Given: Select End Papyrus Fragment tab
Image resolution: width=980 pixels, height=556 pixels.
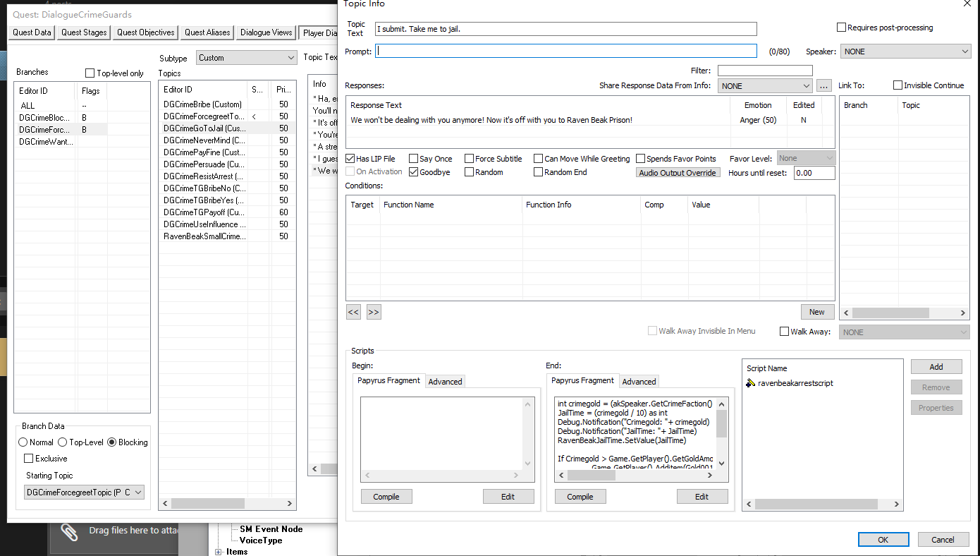Looking at the screenshot, I should tap(582, 380).
